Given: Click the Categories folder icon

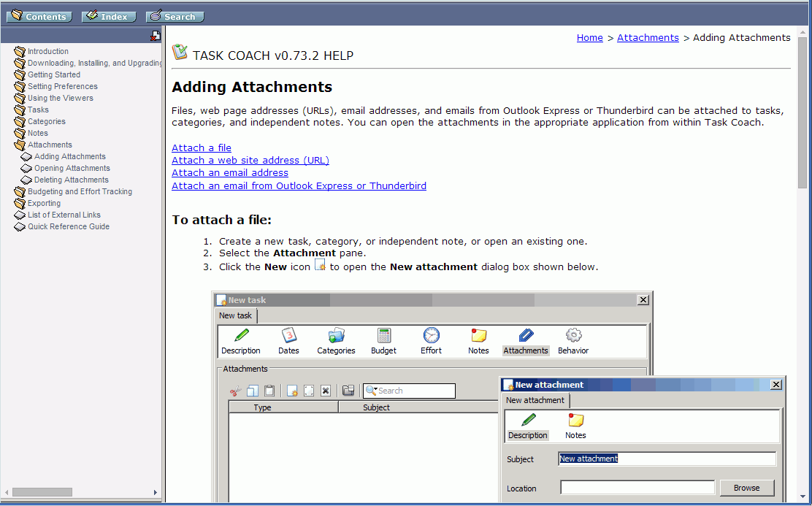Looking at the screenshot, I should click(336, 336).
